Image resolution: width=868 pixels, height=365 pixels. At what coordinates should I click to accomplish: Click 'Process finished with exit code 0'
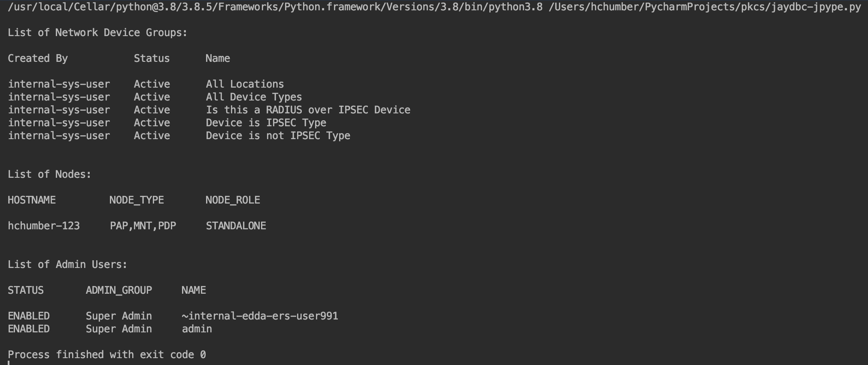[x=107, y=355]
